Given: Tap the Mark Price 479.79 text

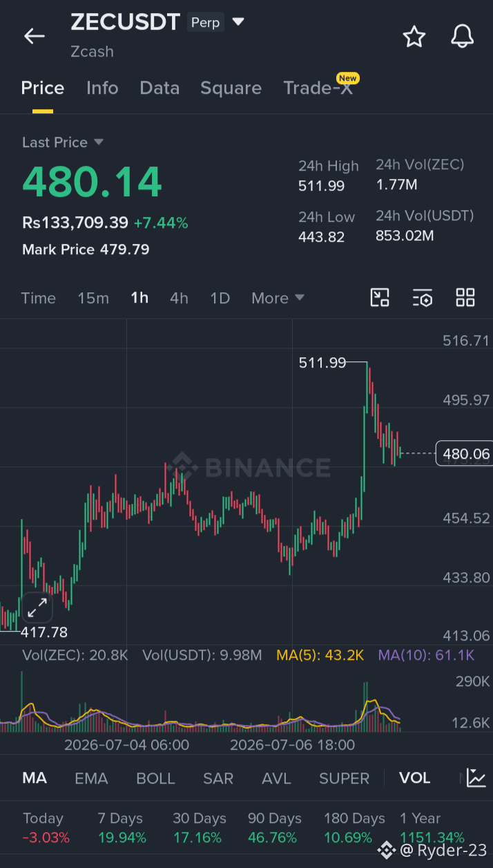Looking at the screenshot, I should [x=86, y=249].
